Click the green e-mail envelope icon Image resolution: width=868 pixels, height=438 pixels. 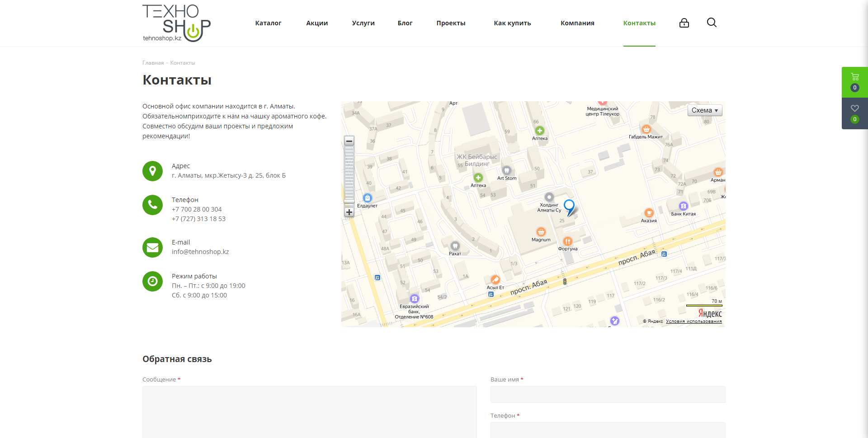152,247
